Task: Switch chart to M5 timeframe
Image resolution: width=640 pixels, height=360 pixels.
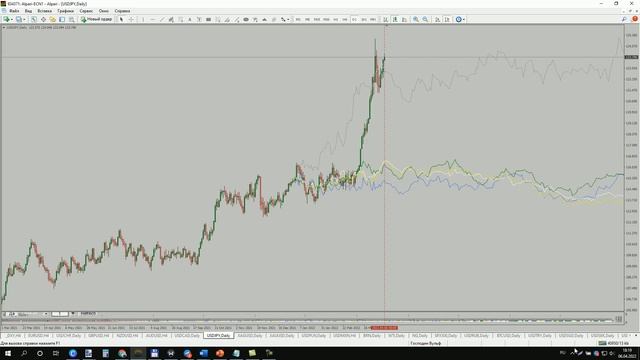Action: click(x=307, y=19)
